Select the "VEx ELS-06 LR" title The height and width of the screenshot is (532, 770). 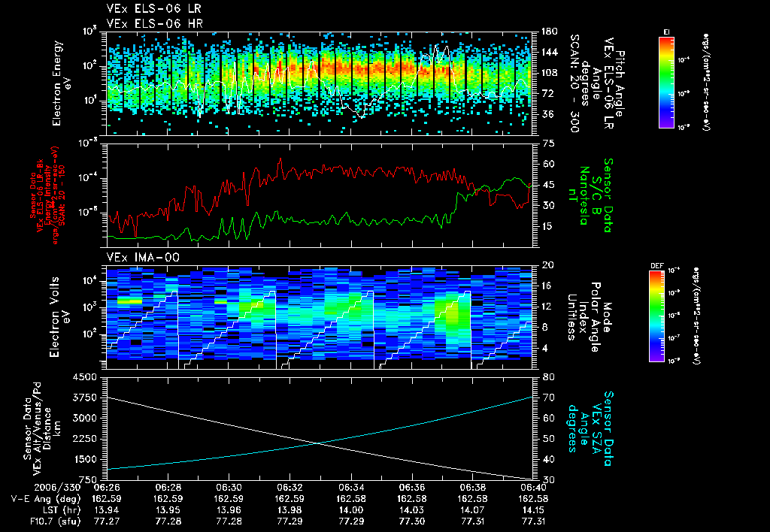pyautogui.click(x=153, y=9)
